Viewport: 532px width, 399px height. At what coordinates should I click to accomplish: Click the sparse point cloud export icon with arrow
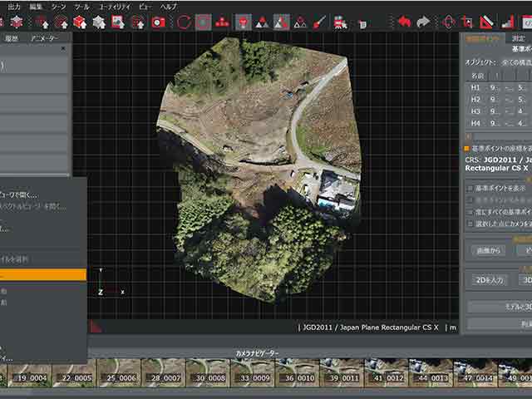coord(42,22)
